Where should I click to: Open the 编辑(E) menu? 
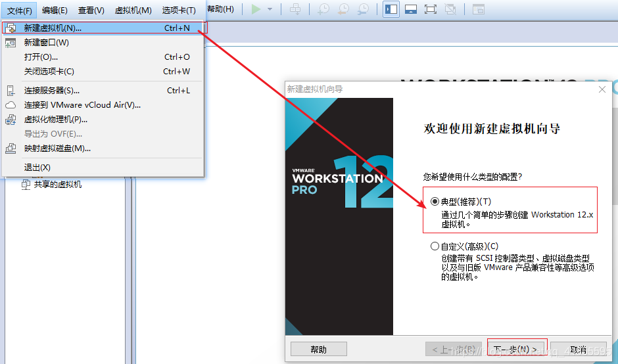55,11
